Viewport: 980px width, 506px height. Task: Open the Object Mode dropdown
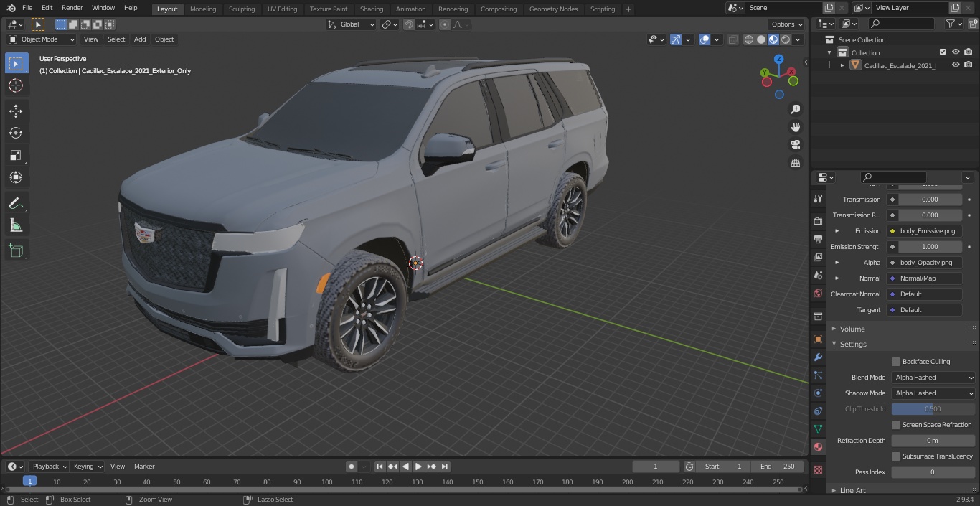point(42,39)
